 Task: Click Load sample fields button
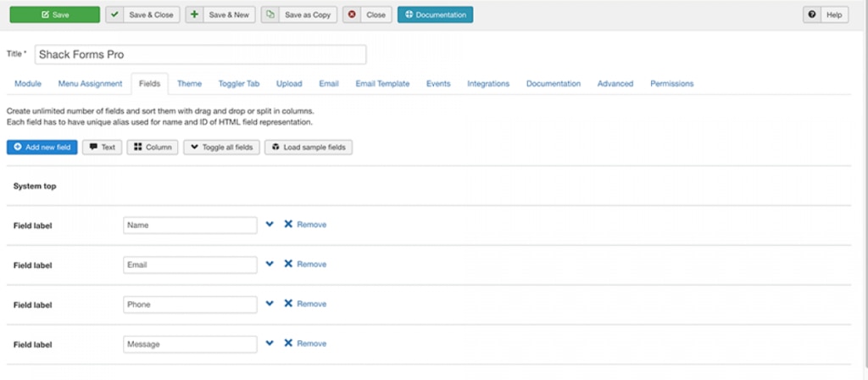[309, 148]
